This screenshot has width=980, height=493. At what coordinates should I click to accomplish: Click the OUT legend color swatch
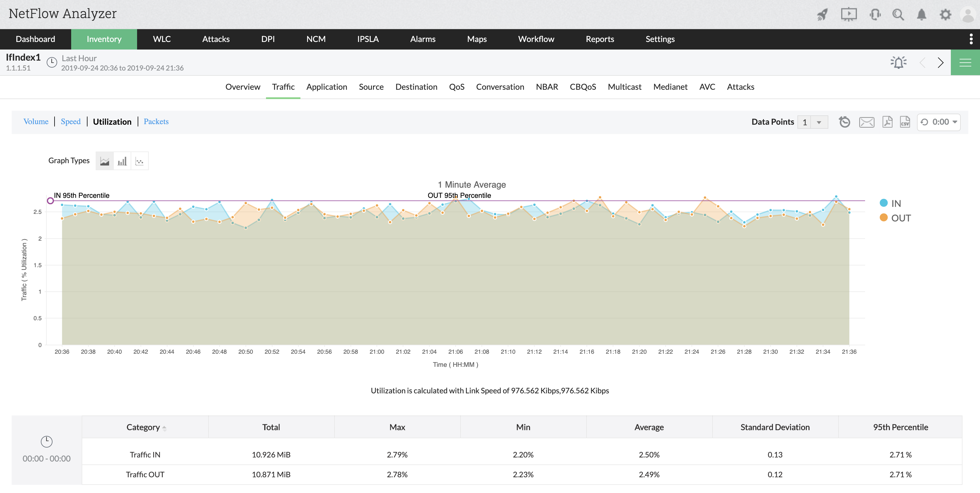coord(884,217)
